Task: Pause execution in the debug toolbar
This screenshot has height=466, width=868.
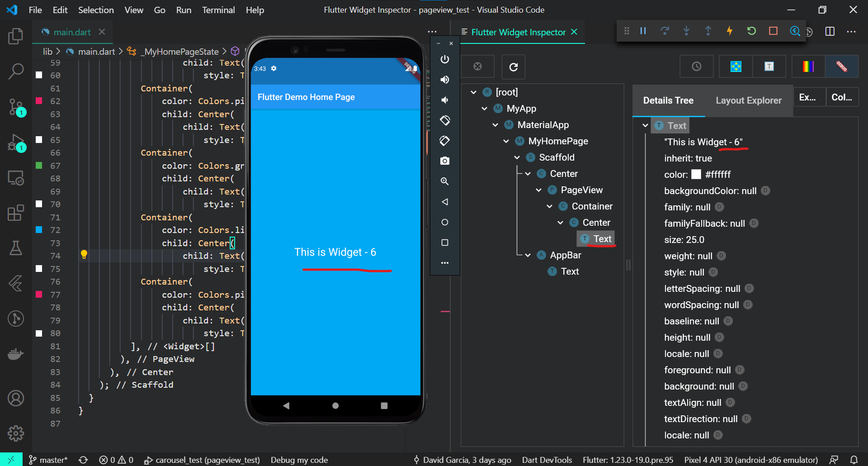Action: click(x=643, y=31)
